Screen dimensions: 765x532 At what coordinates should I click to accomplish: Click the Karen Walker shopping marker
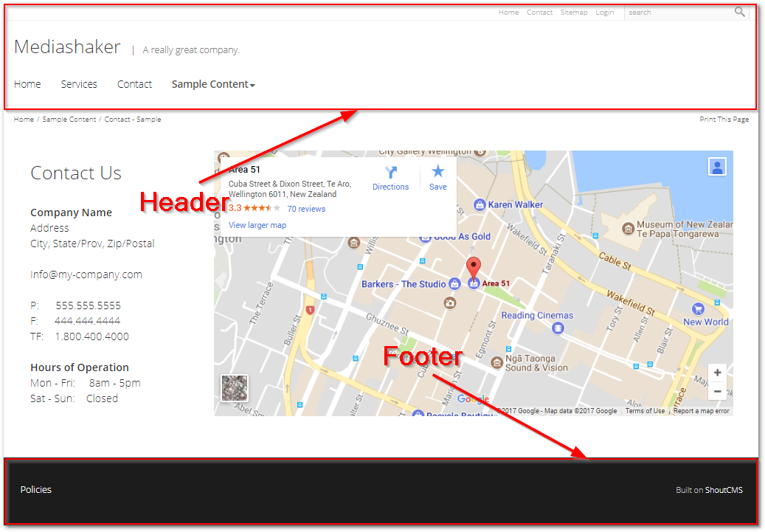click(x=480, y=205)
